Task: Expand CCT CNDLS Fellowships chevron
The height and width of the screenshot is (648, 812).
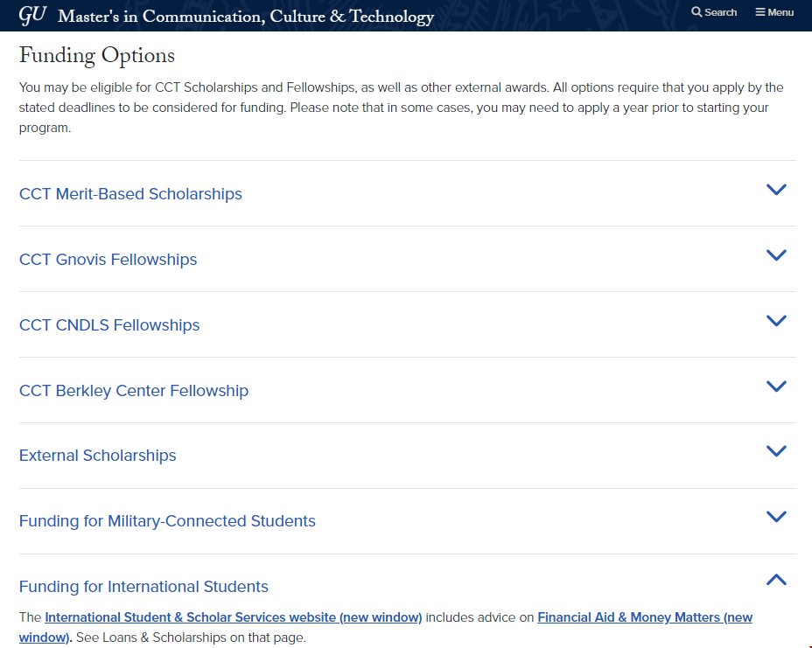Action: 775,321
